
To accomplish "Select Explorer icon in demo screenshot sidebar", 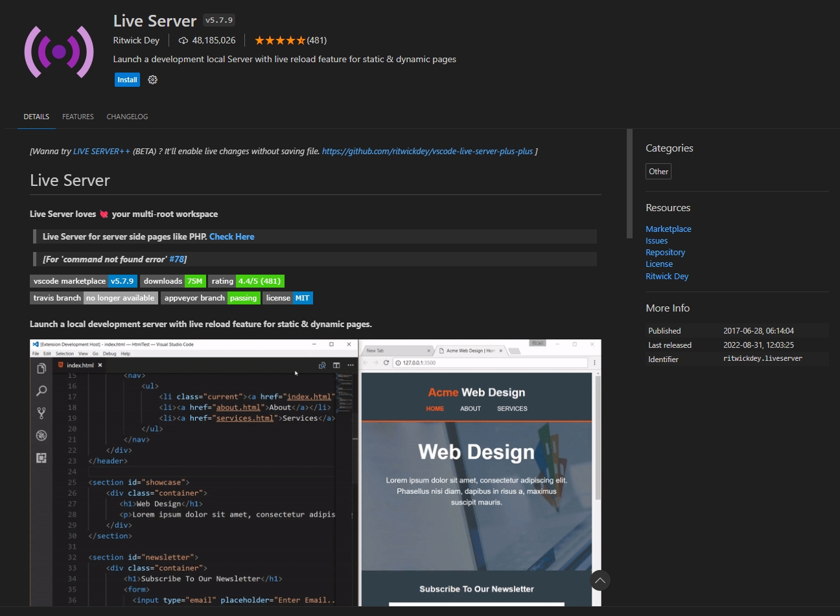I will pyautogui.click(x=41, y=369).
